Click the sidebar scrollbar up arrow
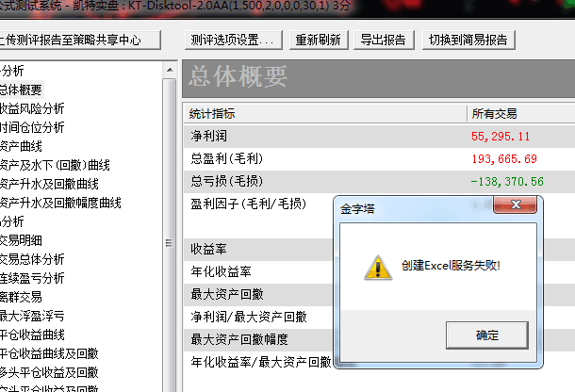 pyautogui.click(x=170, y=70)
